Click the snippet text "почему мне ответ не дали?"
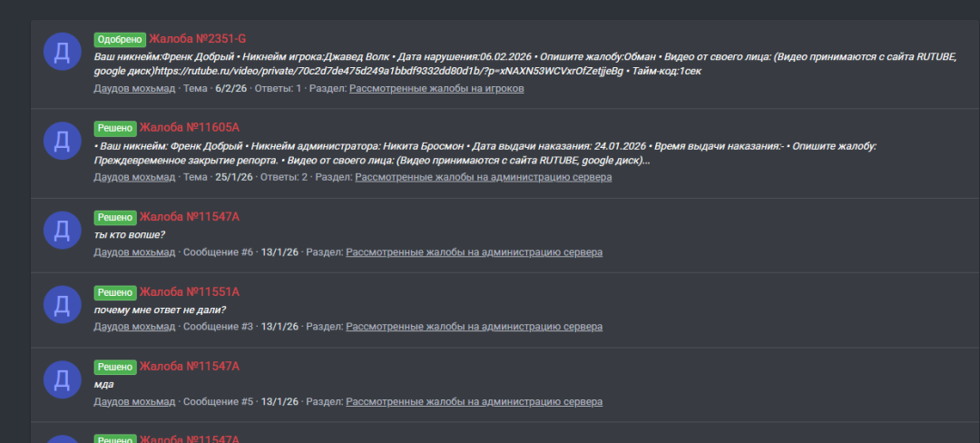This screenshot has width=980, height=443. pyautogui.click(x=160, y=310)
